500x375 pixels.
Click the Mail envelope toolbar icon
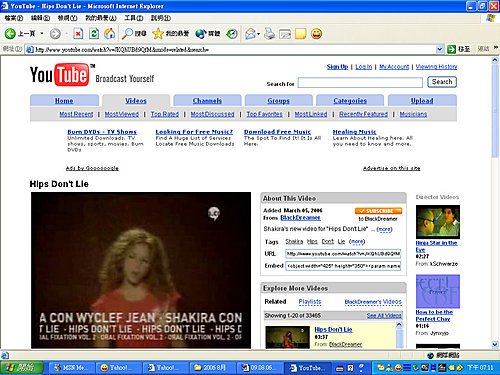pyautogui.click(x=251, y=34)
